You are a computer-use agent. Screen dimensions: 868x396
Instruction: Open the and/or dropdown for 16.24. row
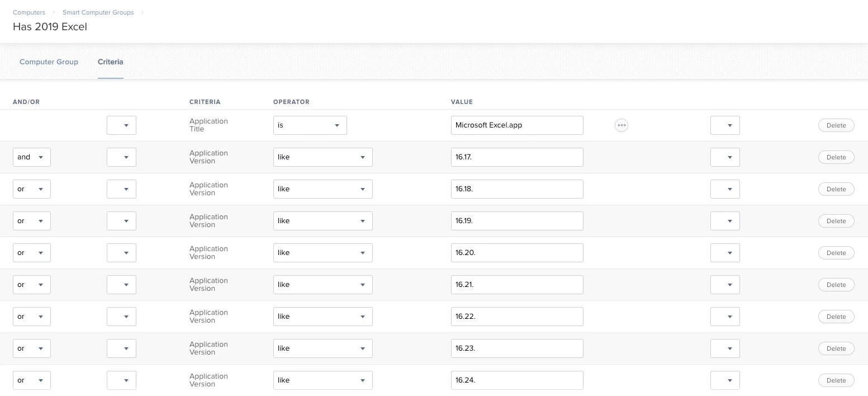(x=32, y=380)
